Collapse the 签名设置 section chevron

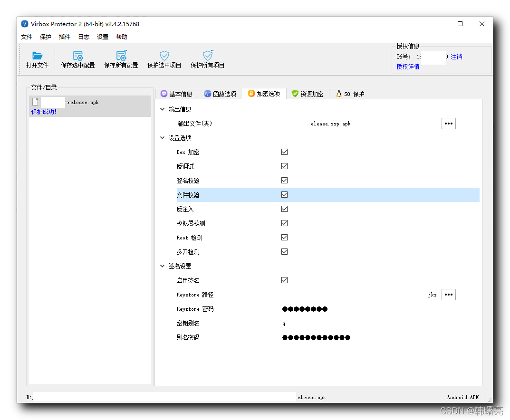click(x=162, y=266)
